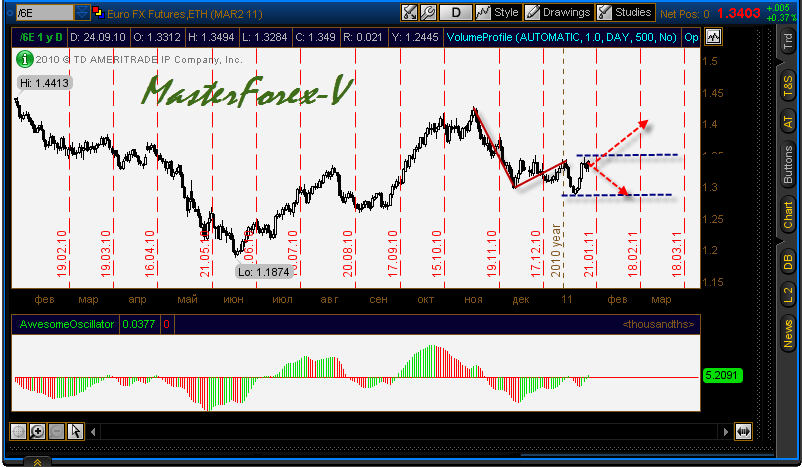Select the Chart side tab
This screenshot has width=802, height=467.
click(788, 215)
